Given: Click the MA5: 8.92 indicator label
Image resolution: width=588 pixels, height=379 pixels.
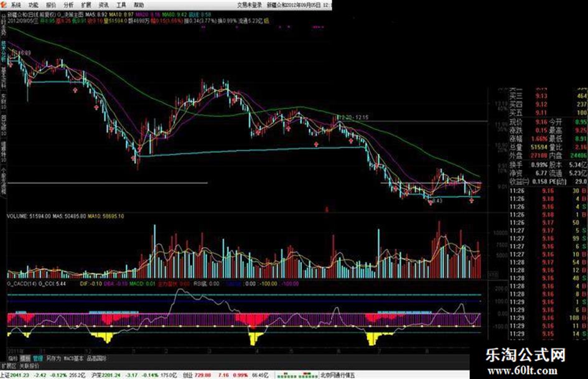Looking at the screenshot, I should tap(96, 14).
